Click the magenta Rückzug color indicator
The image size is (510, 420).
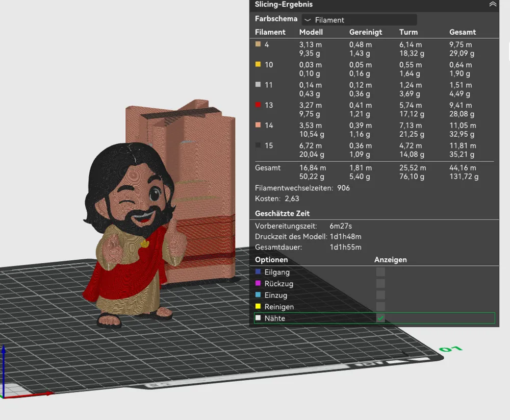(259, 284)
